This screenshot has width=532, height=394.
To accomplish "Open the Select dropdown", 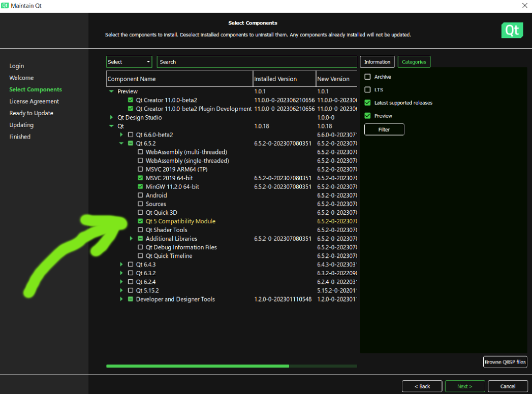I will pyautogui.click(x=129, y=62).
